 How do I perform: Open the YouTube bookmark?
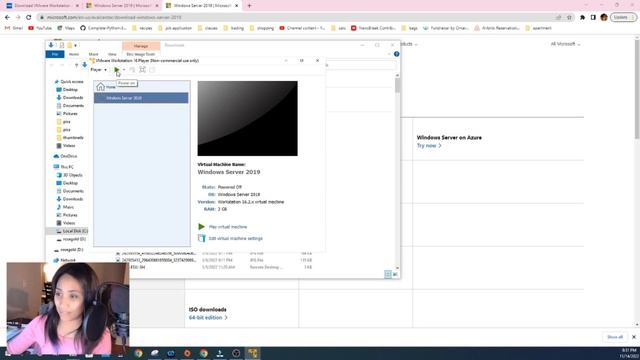pos(40,28)
